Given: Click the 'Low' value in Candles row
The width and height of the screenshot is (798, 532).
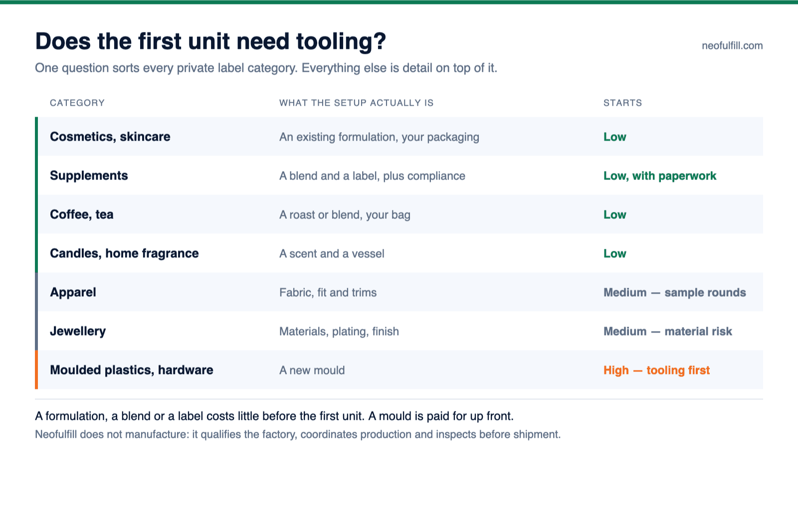Looking at the screenshot, I should [614, 254].
